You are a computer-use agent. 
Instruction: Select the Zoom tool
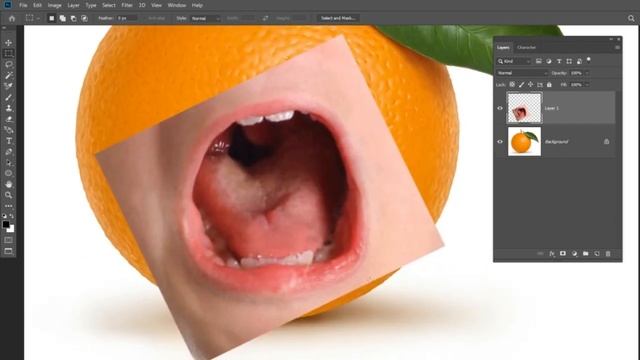coord(9,195)
